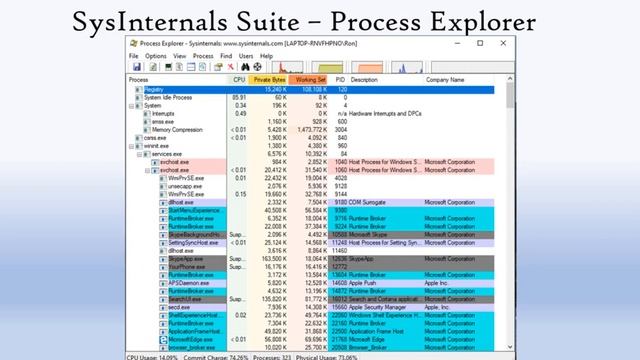Viewport: 640px width, 360px height.
Task: Click the blue I/O activity mini graph
Action: [x=407, y=67]
